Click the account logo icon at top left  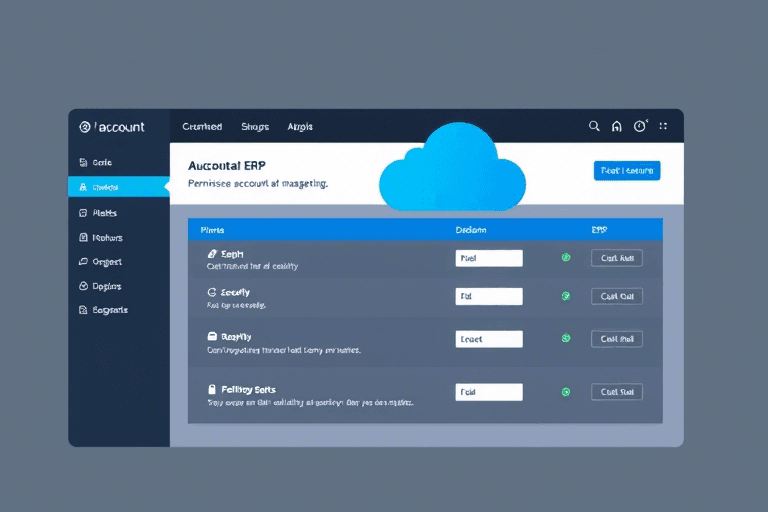(x=85, y=127)
